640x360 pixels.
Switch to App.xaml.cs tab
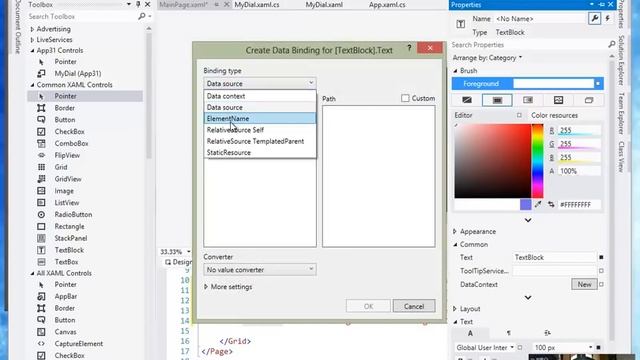(387, 5)
